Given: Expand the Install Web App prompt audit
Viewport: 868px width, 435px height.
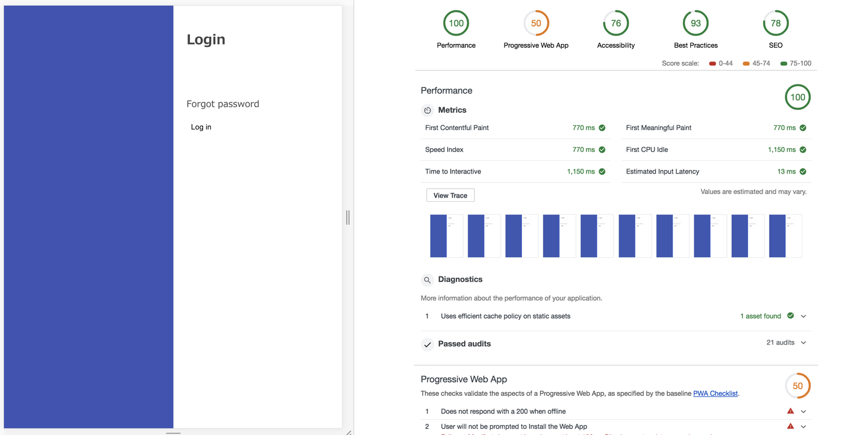Looking at the screenshot, I should tap(804, 427).
